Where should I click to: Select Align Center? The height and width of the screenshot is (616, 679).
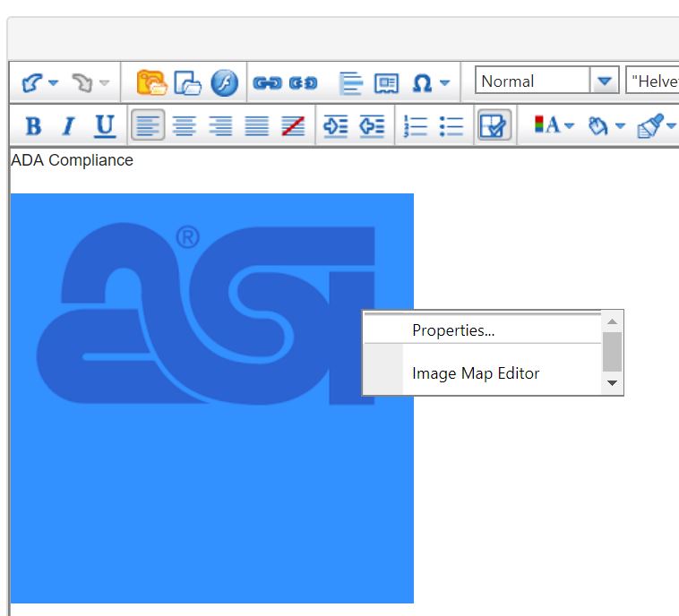[x=184, y=126]
